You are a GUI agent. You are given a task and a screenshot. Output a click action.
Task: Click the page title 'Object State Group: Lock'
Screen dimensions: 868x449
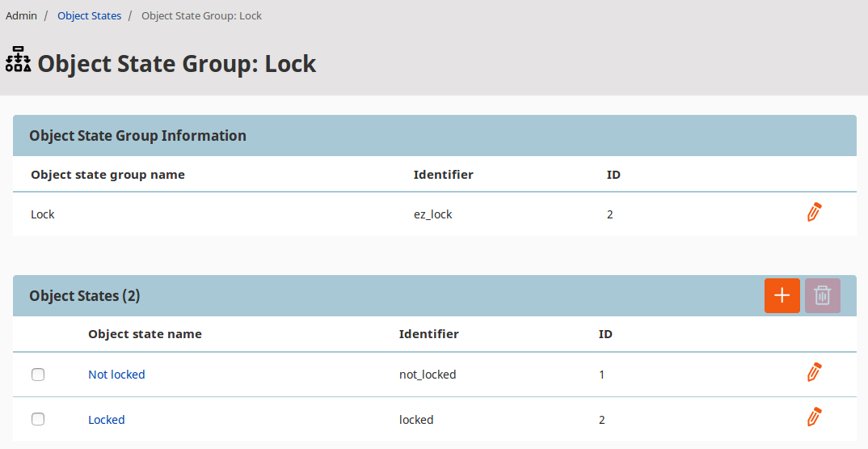click(x=177, y=64)
